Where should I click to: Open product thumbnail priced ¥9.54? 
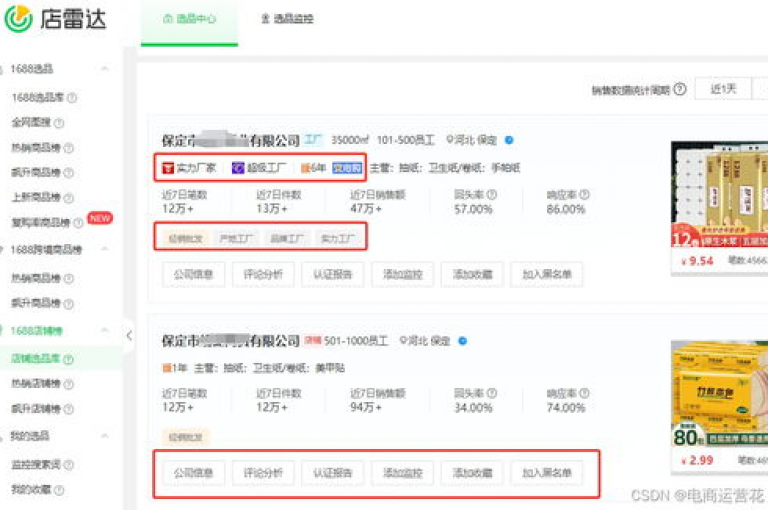click(720, 194)
